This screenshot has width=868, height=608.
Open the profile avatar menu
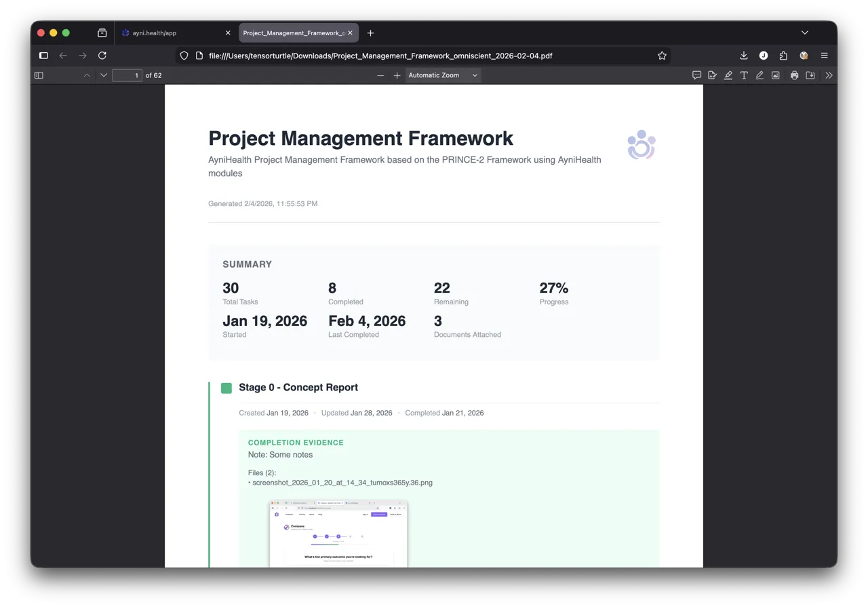click(804, 56)
